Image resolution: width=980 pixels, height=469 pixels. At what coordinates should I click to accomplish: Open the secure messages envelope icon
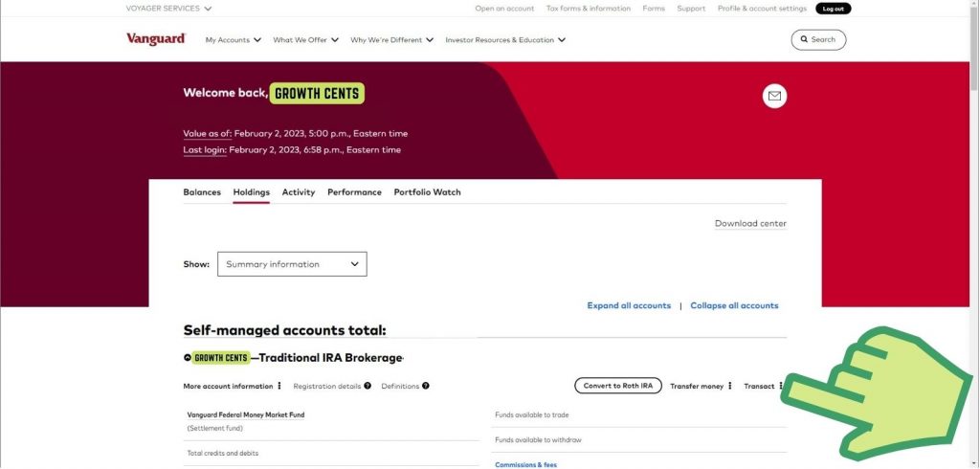coord(774,96)
